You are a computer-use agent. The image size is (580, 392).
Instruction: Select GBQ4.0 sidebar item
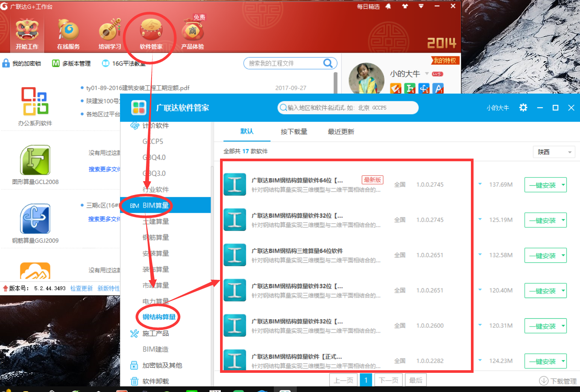click(154, 157)
